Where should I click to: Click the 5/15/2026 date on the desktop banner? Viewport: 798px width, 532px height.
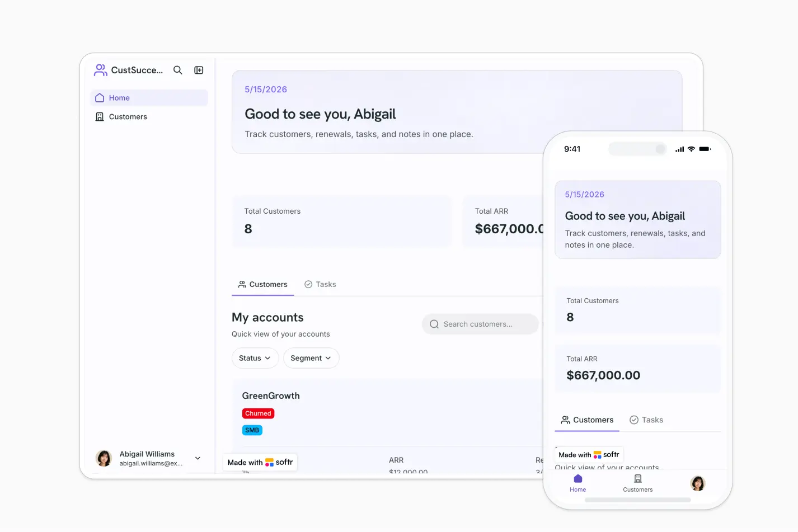pyautogui.click(x=266, y=90)
